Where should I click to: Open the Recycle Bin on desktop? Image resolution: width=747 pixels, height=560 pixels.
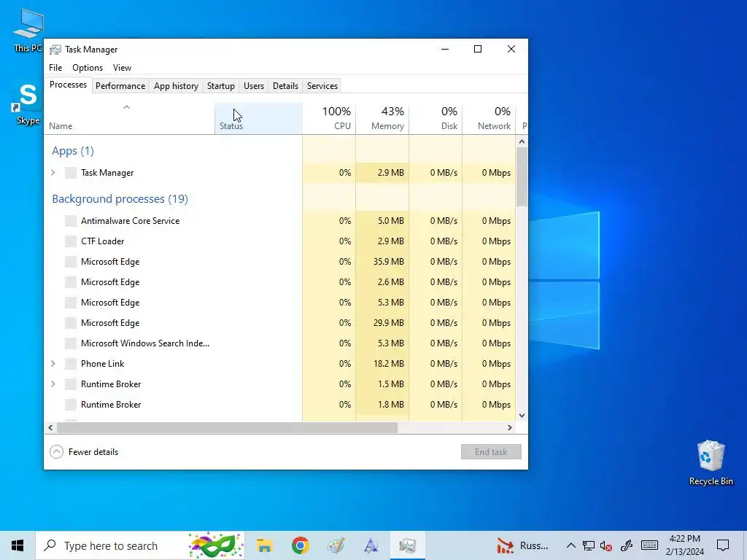click(x=711, y=462)
